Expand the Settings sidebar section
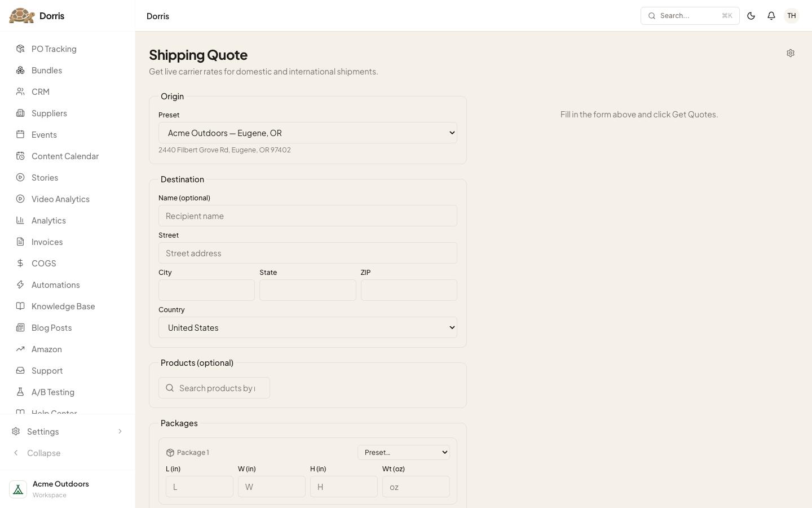The image size is (812, 508). 68,431
